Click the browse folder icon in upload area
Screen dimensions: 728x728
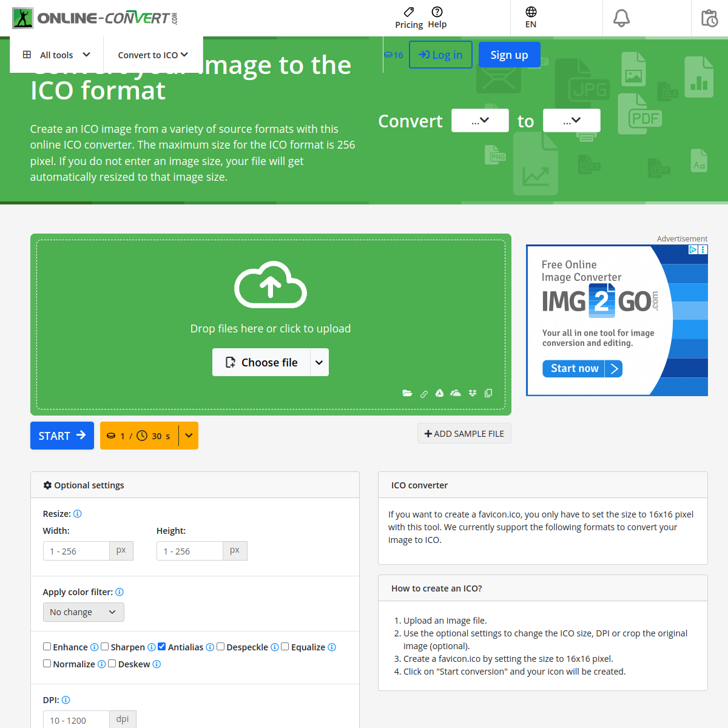point(407,393)
